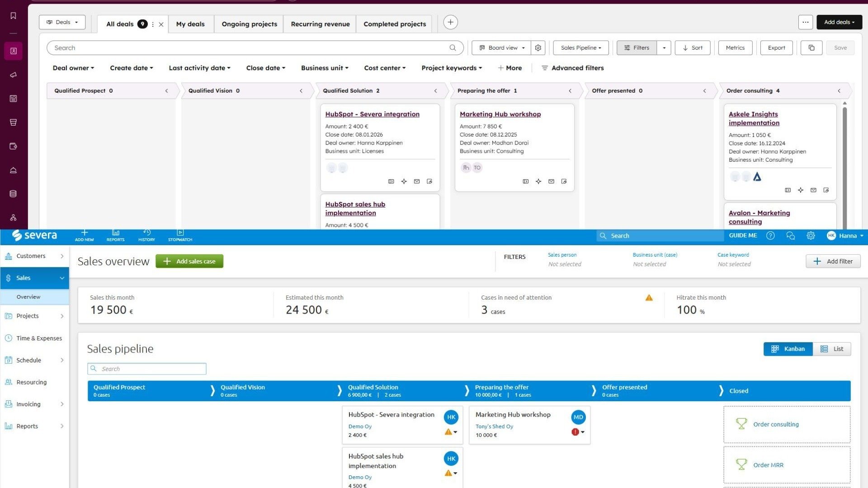The height and width of the screenshot is (488, 868).
Task: Open the Sales menu in Severa sidebar
Action: [23, 278]
